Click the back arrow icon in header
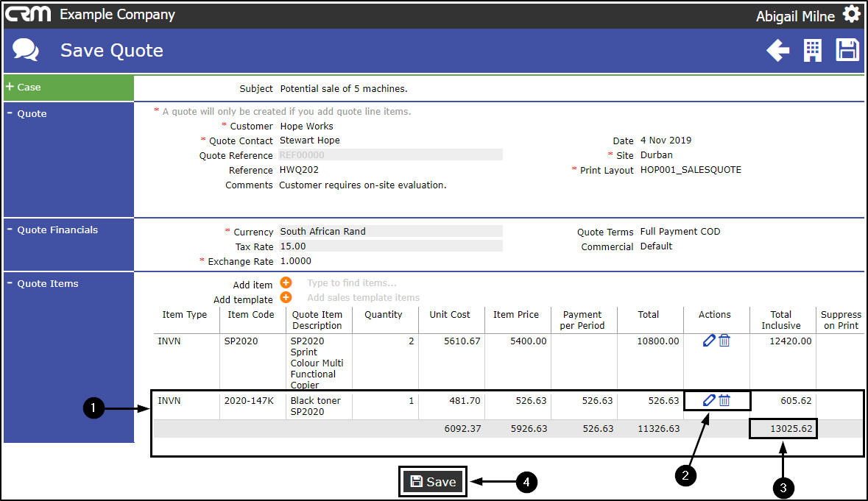 [x=777, y=51]
